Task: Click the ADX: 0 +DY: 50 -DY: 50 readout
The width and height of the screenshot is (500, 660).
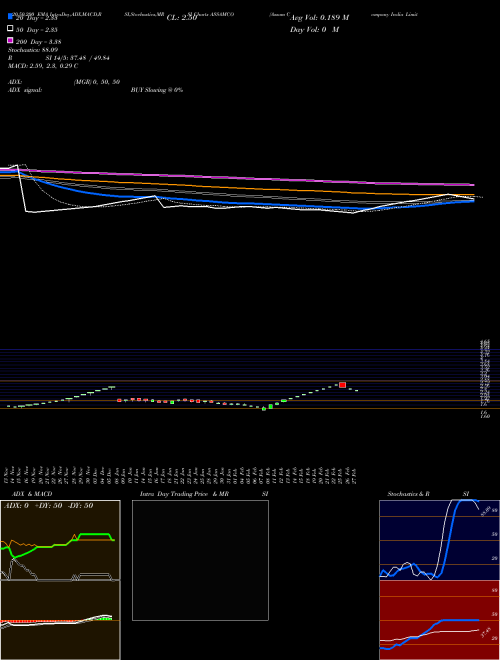Action: click(x=48, y=506)
